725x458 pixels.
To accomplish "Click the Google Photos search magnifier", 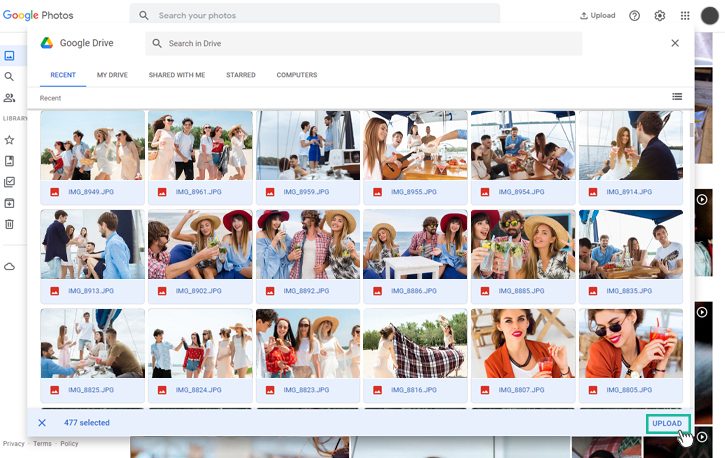I will click(144, 15).
